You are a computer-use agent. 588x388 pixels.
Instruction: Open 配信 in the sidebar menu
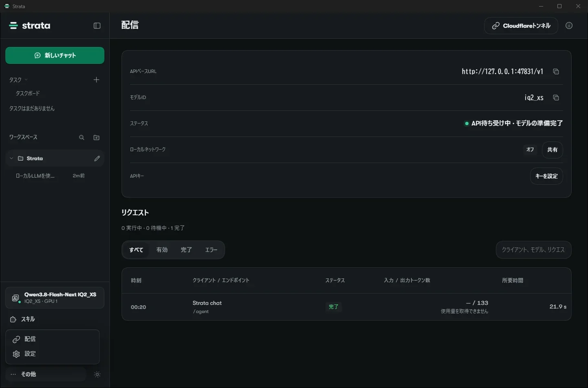click(x=53, y=339)
